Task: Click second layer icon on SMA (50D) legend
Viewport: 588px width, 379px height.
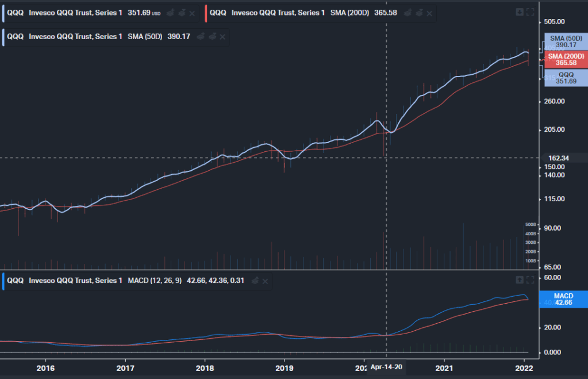Action: click(212, 36)
